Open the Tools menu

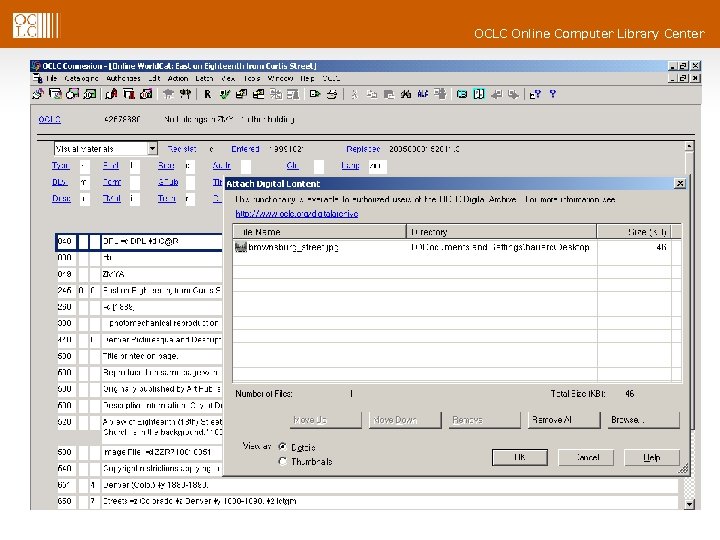coord(252,79)
